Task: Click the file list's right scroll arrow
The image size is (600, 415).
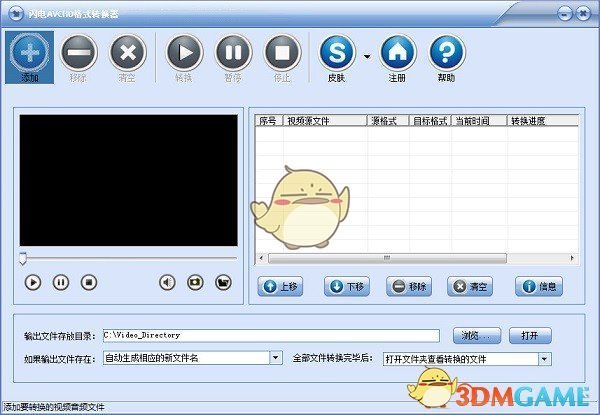Action: (x=572, y=258)
